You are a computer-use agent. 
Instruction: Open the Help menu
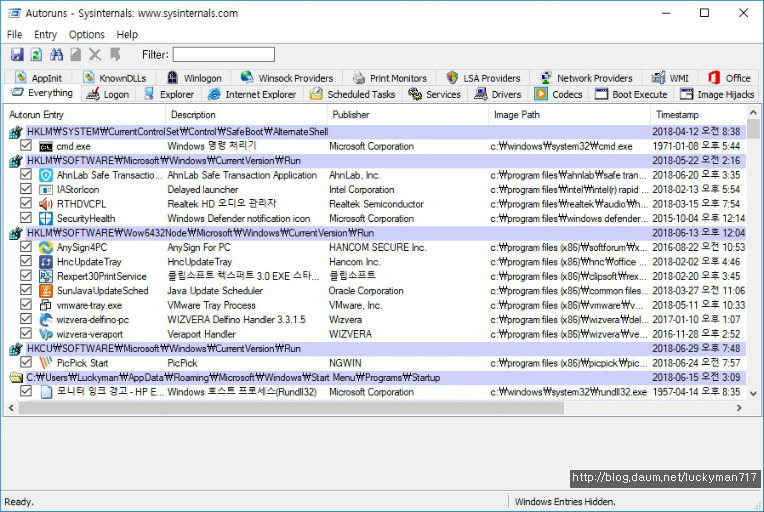pyautogui.click(x=127, y=35)
